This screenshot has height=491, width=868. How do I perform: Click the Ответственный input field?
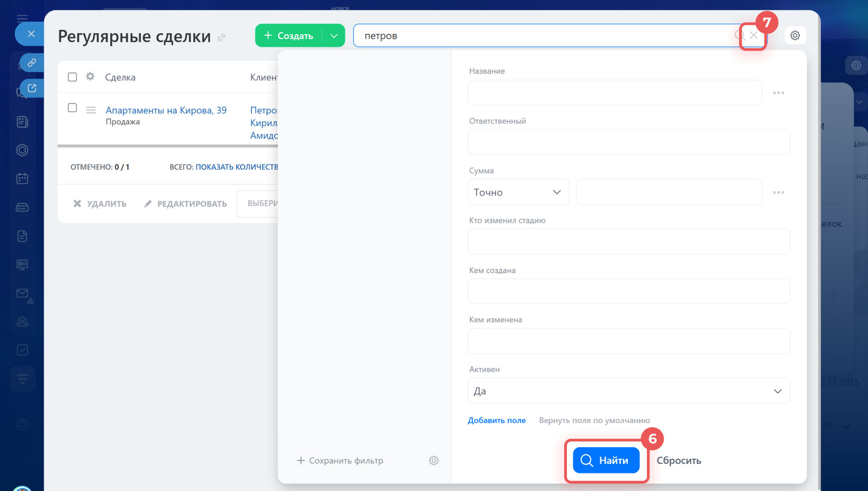pos(628,142)
